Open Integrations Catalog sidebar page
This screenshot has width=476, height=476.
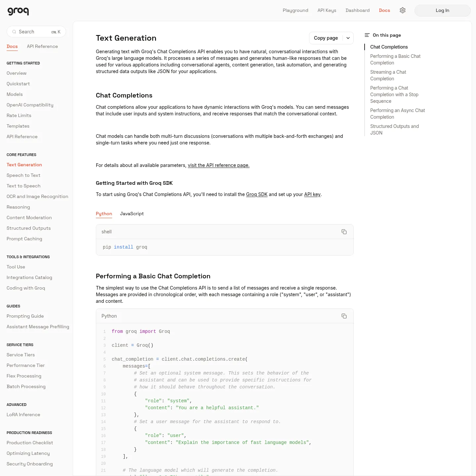[29, 277]
